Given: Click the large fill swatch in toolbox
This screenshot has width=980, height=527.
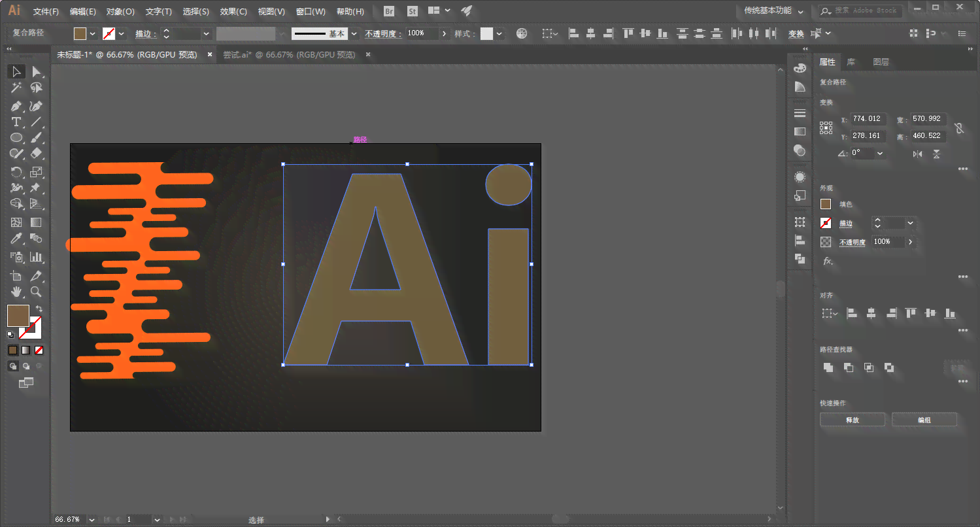Looking at the screenshot, I should point(18,316).
